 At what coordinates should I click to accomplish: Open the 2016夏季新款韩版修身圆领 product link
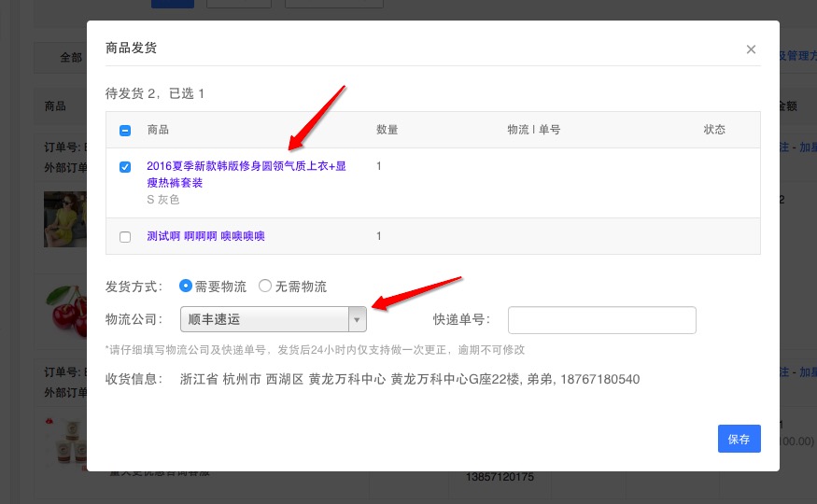click(247, 174)
